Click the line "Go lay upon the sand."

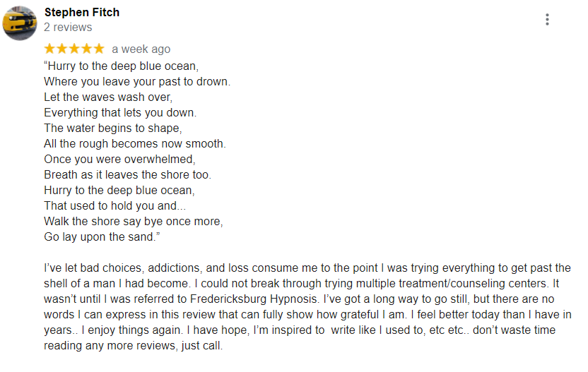[102, 237]
